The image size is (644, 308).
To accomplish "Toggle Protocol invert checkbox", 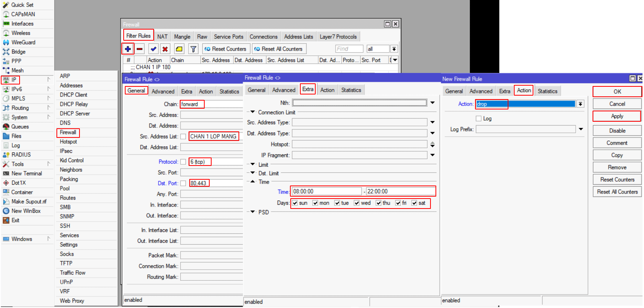I will point(183,162).
